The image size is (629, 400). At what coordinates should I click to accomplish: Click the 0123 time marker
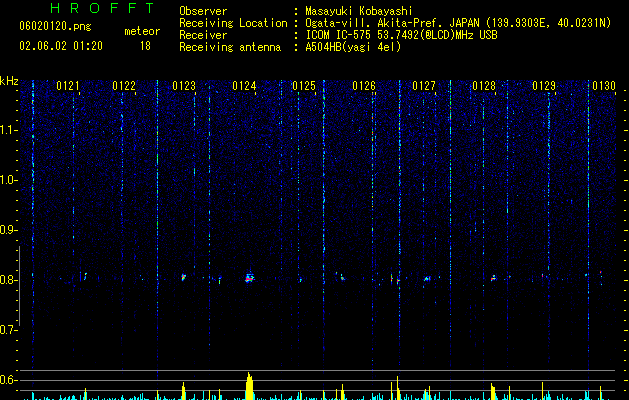coord(184,86)
